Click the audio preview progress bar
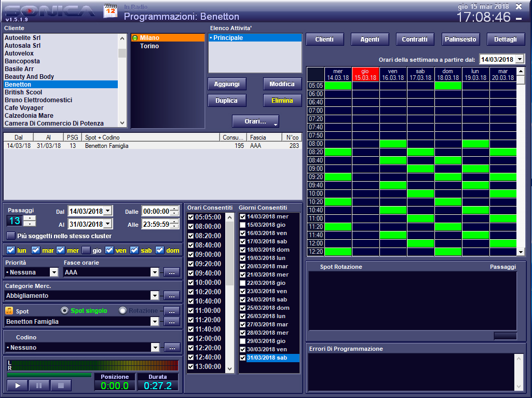532x398 pixels. tap(49, 375)
